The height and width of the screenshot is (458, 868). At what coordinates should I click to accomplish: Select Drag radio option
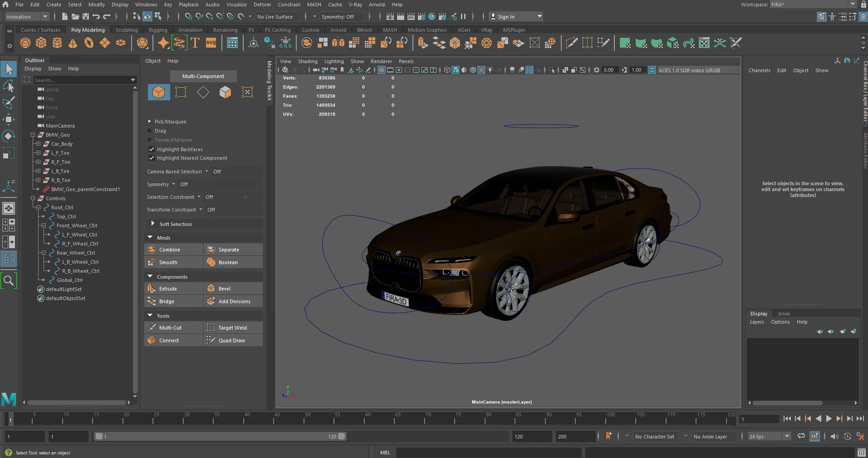(149, 131)
